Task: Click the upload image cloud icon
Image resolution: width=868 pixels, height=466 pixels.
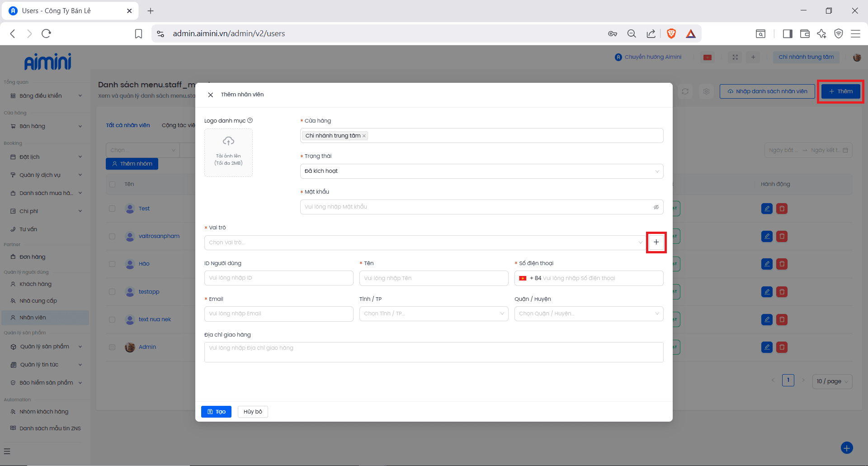Action: coord(228,141)
